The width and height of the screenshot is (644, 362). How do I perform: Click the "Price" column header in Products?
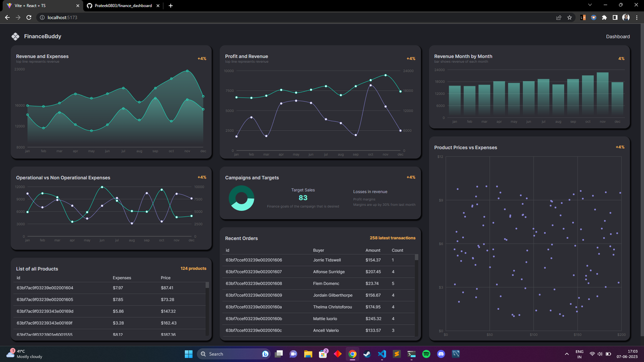(166, 278)
